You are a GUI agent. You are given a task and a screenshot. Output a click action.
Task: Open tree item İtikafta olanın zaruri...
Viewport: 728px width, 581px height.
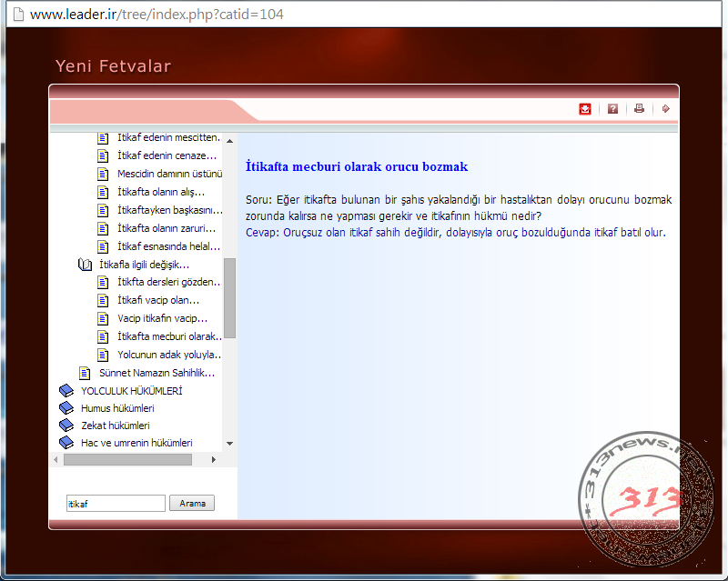coord(167,228)
